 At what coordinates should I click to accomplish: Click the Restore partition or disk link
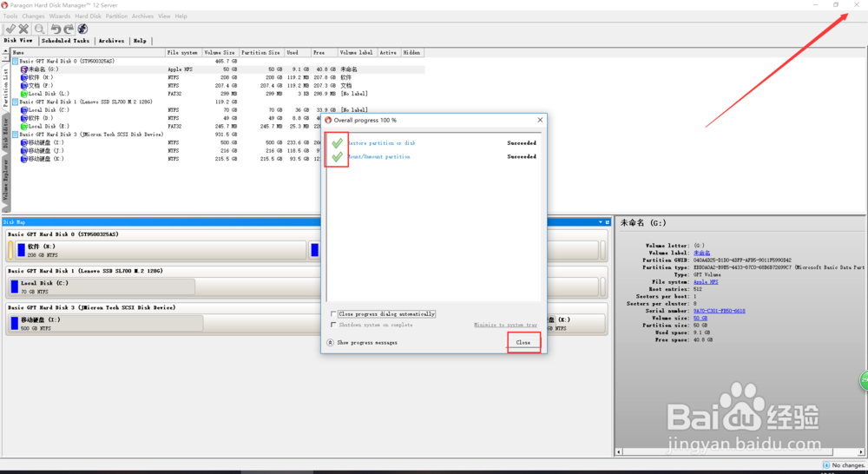click(381, 143)
